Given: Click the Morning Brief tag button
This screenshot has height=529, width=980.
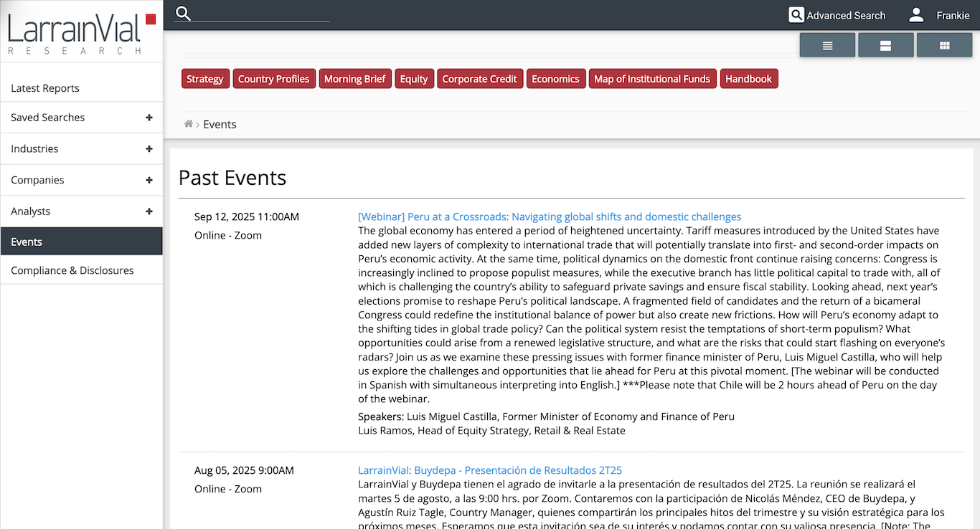Looking at the screenshot, I should click(354, 79).
